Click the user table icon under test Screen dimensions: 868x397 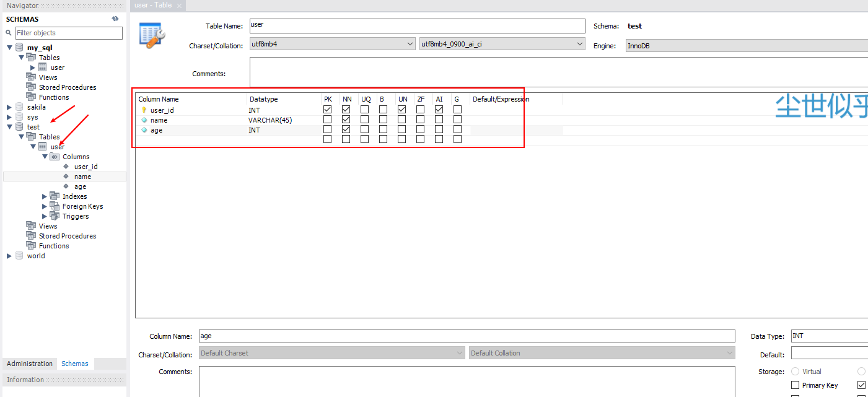point(43,147)
